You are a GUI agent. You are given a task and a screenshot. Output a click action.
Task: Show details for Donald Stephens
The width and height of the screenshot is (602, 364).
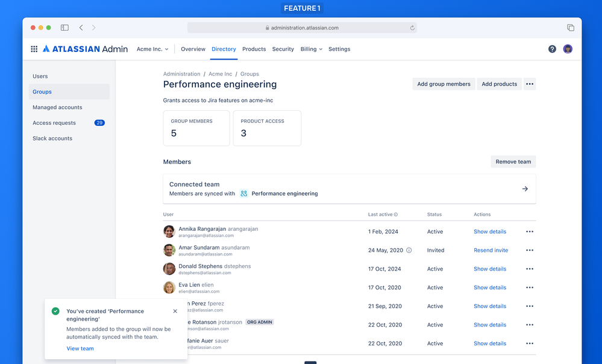tap(490, 269)
